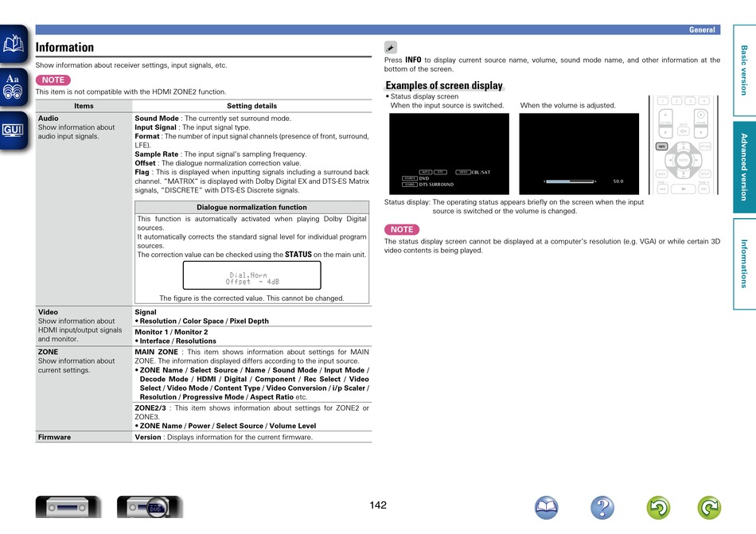Click the Input Signal setting text
756x534 pixels.
click(x=193, y=127)
